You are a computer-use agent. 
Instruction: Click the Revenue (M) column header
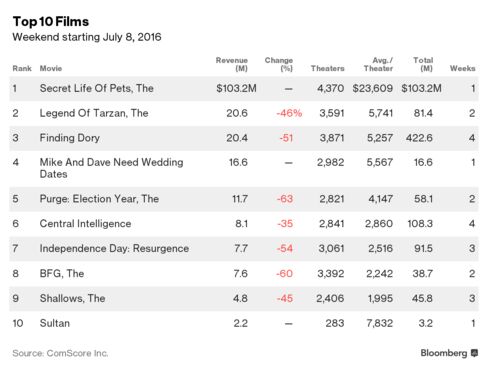232,64
